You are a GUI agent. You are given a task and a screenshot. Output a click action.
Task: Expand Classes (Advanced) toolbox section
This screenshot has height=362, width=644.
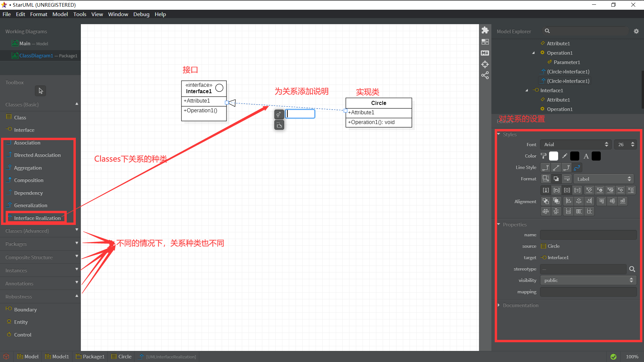tap(40, 231)
